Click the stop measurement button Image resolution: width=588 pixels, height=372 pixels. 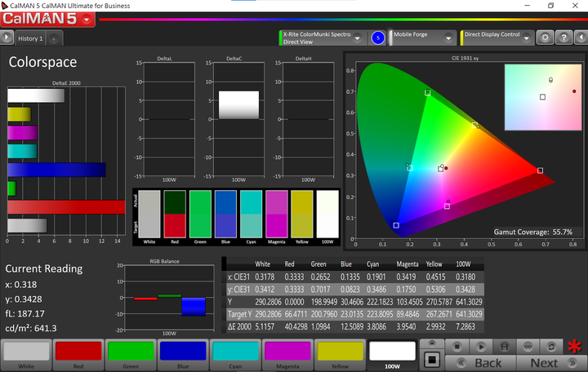pyautogui.click(x=457, y=347)
